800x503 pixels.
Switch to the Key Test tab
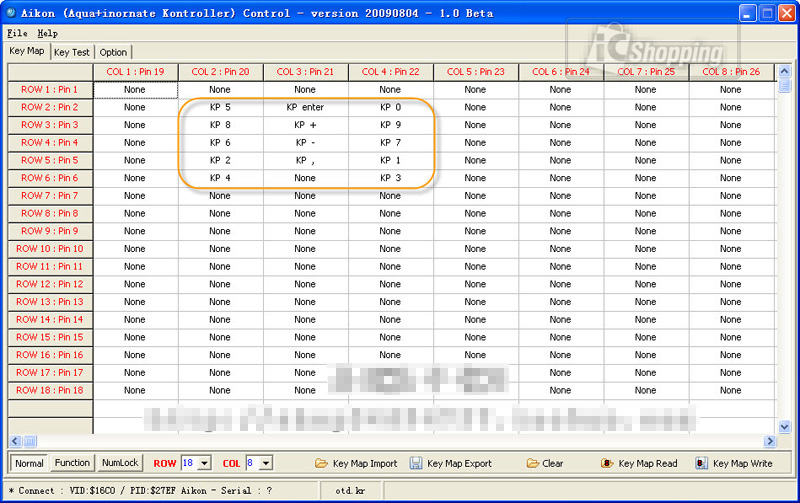(71, 52)
